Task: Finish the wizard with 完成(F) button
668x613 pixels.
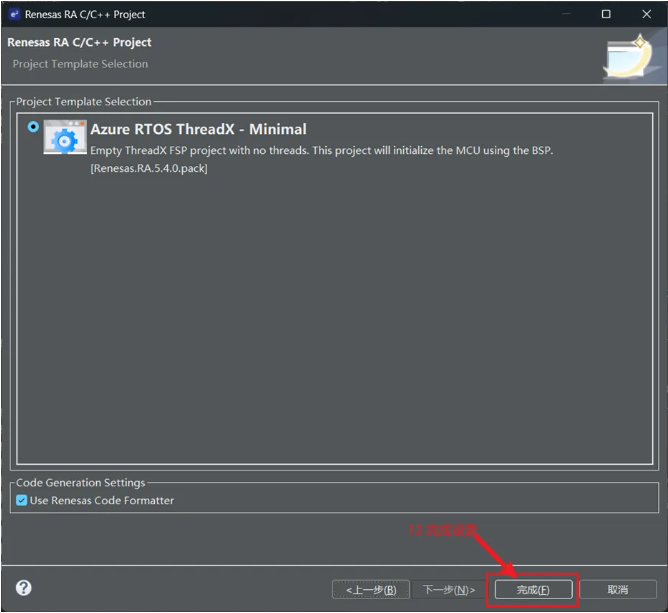Action: coord(533,590)
